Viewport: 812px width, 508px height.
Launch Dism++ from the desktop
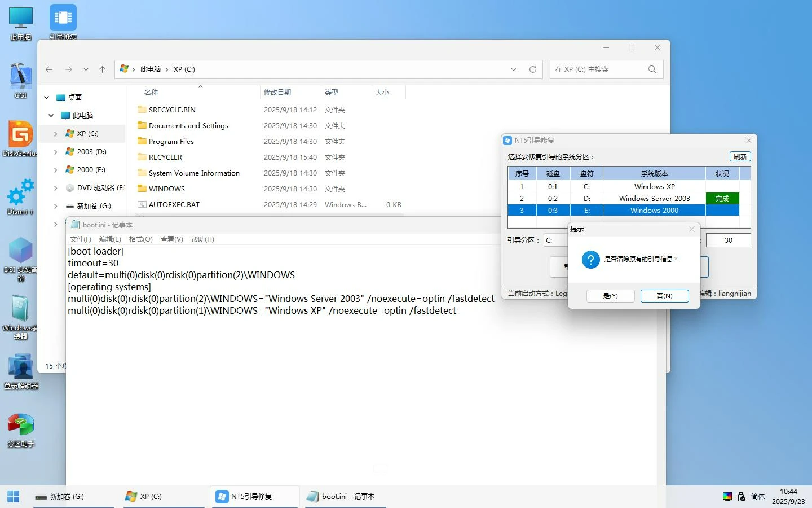tap(21, 197)
